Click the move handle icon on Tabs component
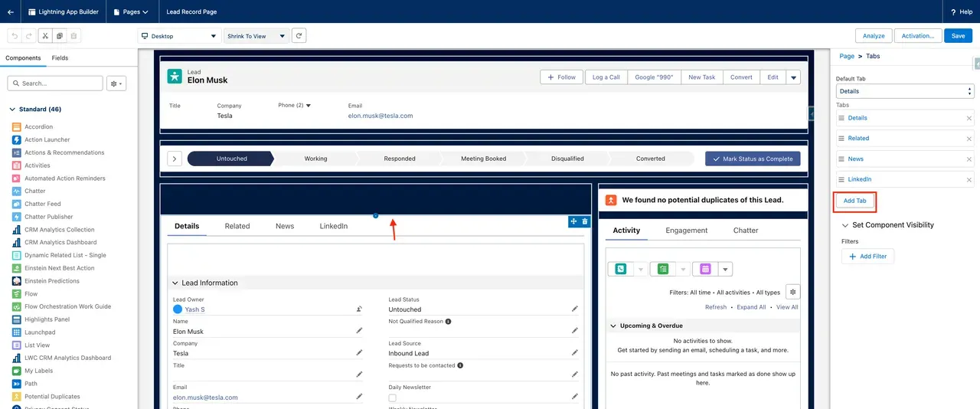Viewport: 980px width, 409px height. coord(573,221)
